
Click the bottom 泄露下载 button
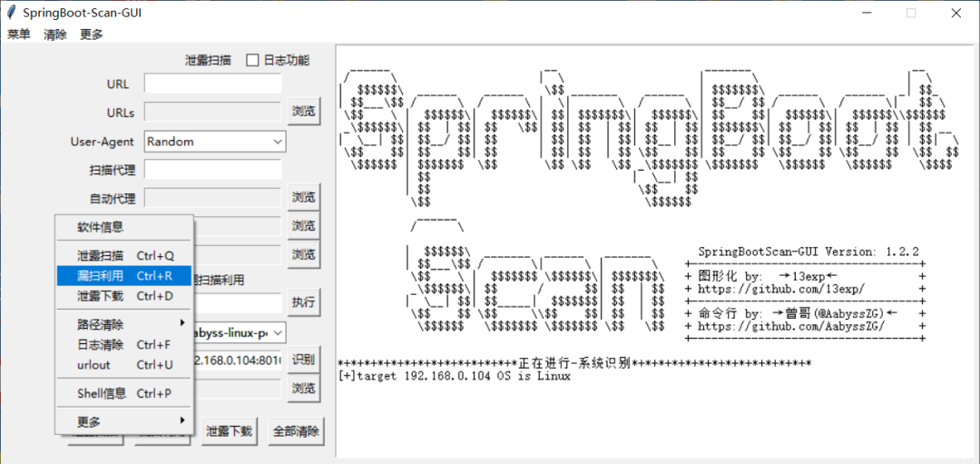[x=230, y=431]
